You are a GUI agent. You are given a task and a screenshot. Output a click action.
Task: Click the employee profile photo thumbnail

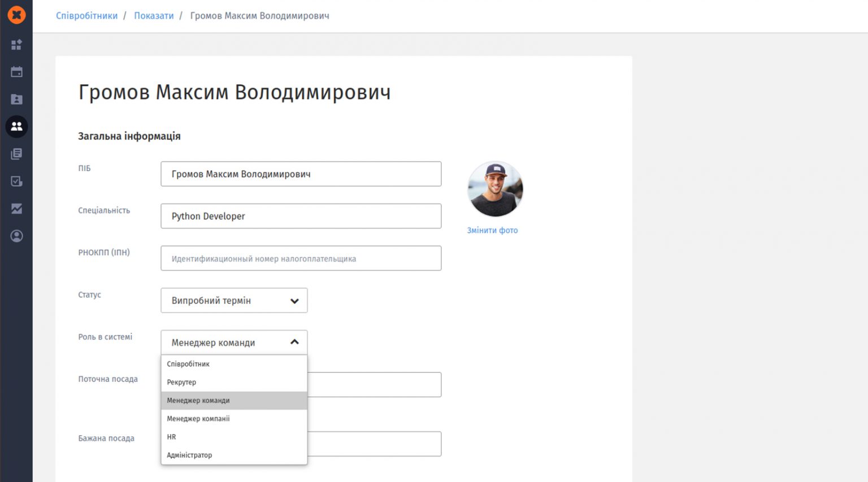(495, 189)
